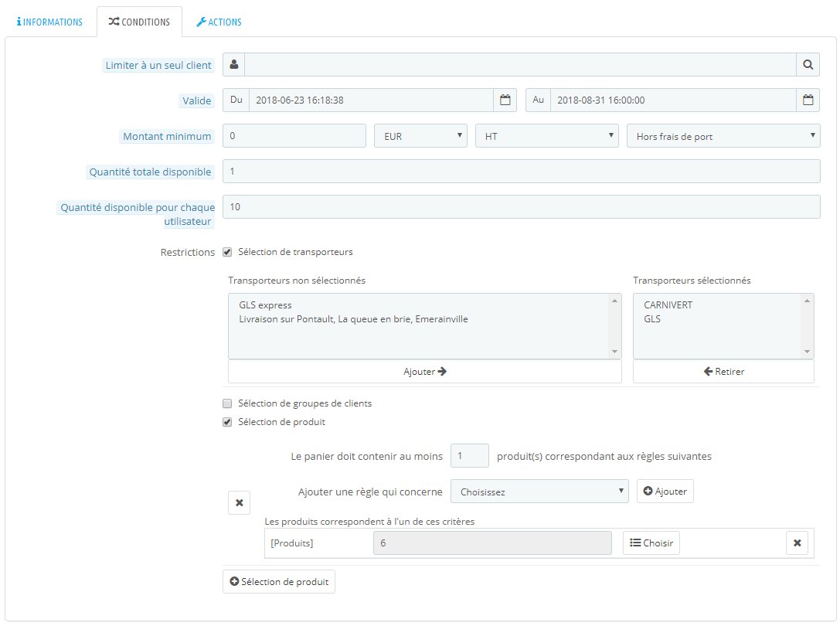
Task: Click the [Produits] value field showing 6
Action: click(x=492, y=543)
